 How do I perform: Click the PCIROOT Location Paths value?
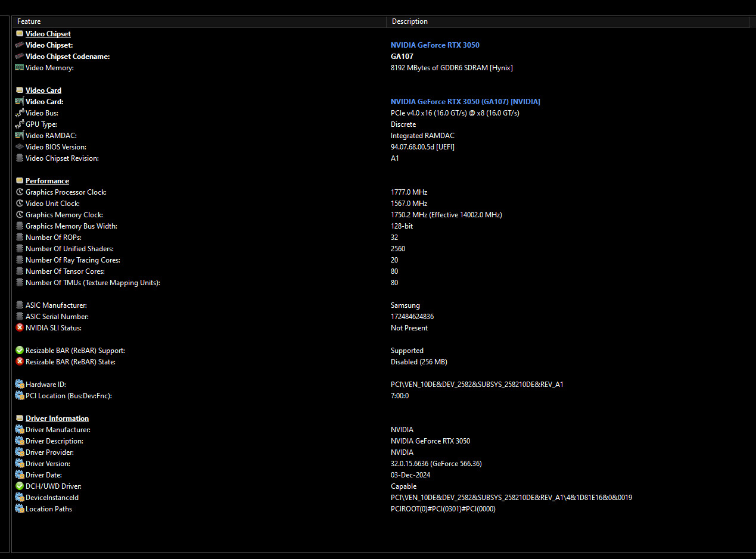click(443, 509)
